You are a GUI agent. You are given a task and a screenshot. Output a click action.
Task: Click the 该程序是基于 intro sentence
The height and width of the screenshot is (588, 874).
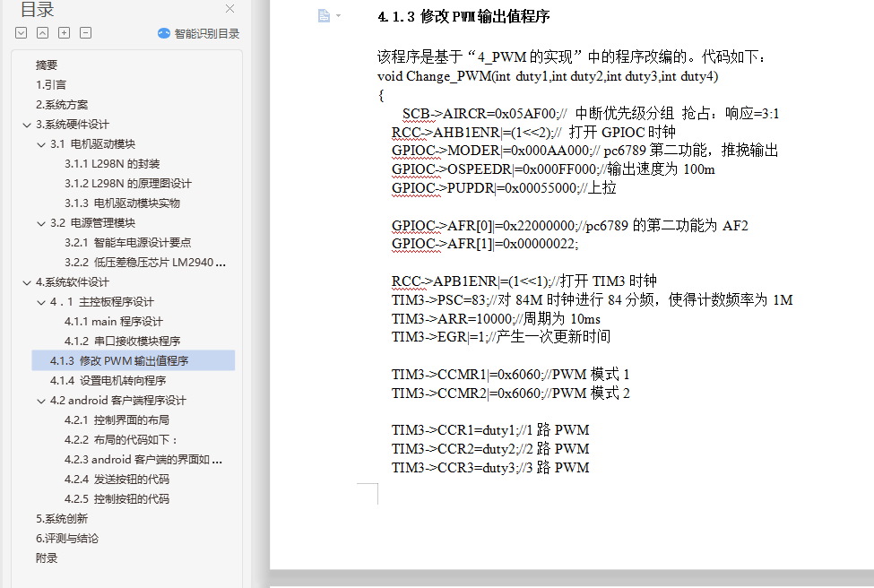[573, 56]
